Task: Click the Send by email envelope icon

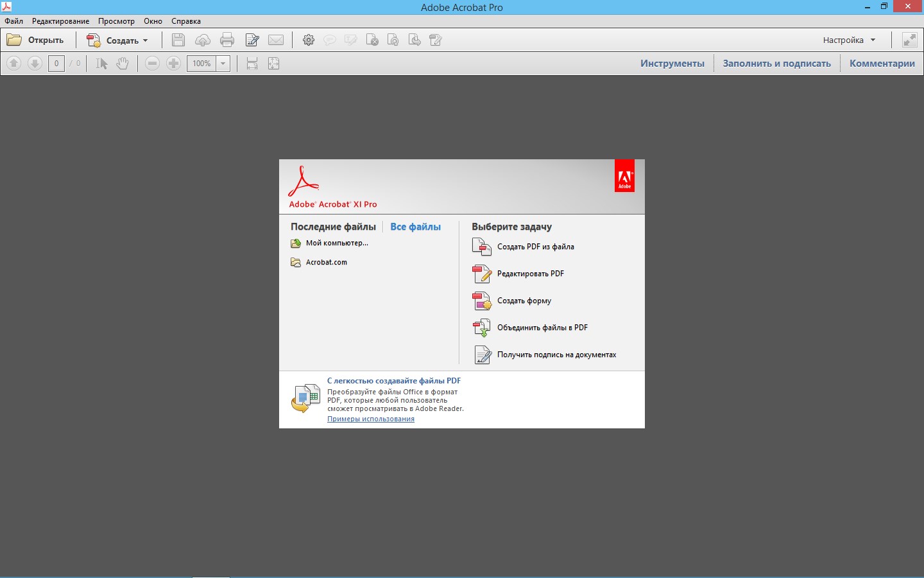Action: click(x=276, y=40)
